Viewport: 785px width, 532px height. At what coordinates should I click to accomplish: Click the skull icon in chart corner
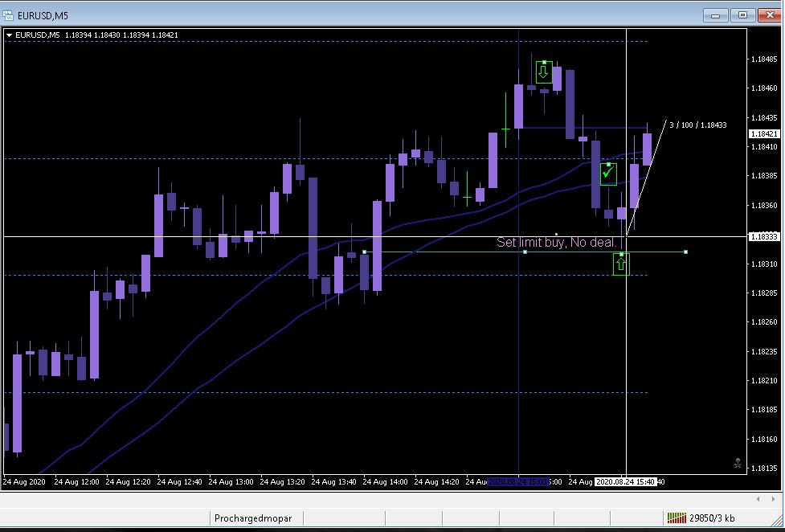[738, 463]
